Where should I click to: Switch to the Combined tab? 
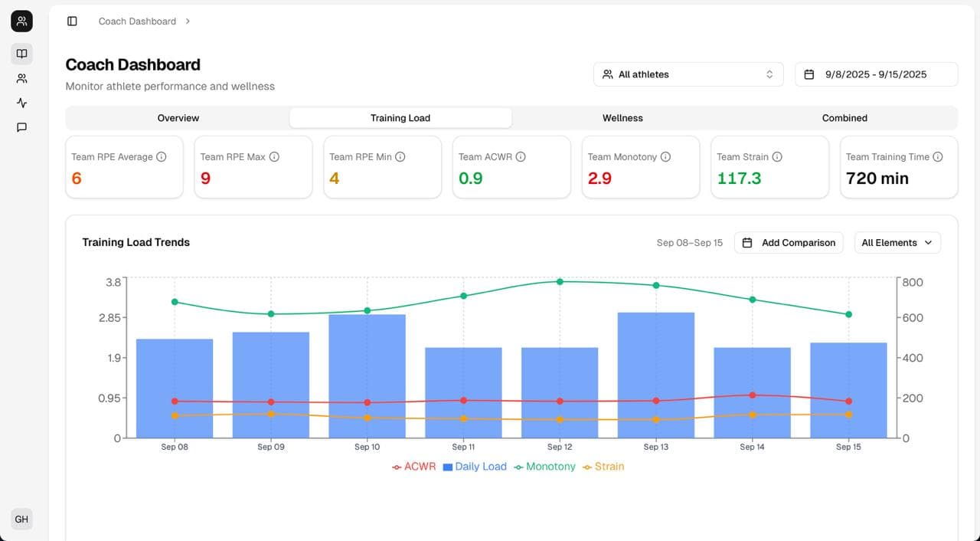844,118
